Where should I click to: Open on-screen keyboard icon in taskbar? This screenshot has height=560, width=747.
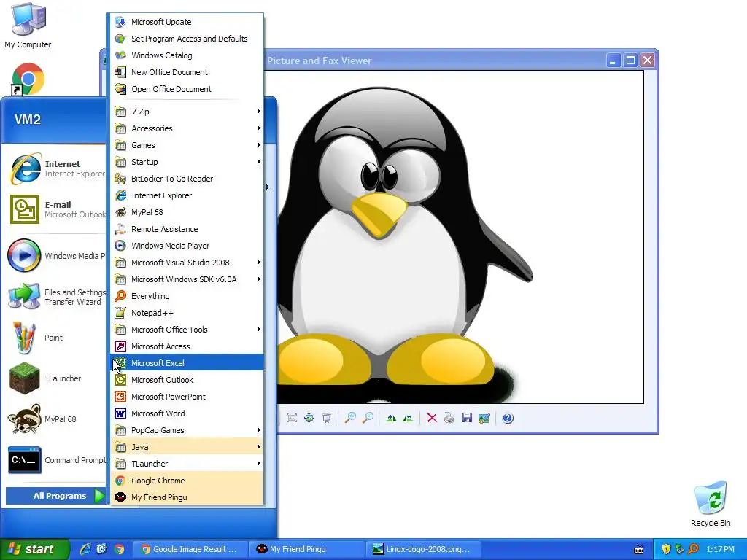(639, 550)
